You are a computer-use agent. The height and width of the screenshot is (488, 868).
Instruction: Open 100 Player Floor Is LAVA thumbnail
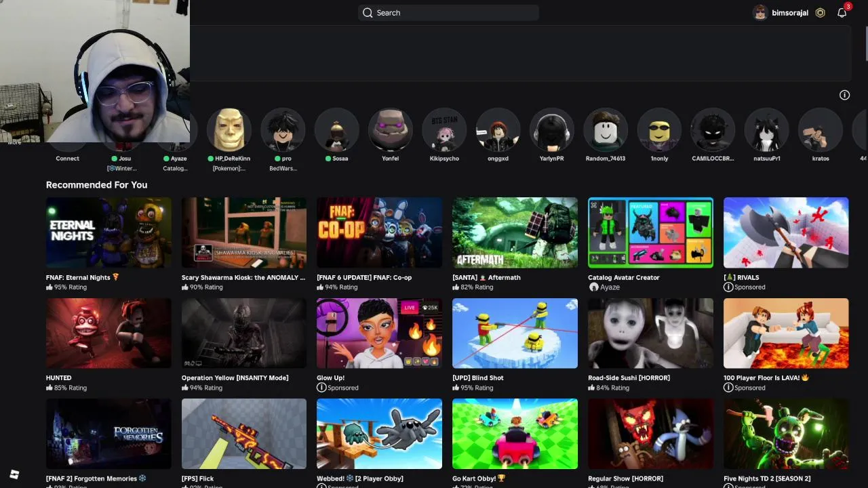coord(786,333)
